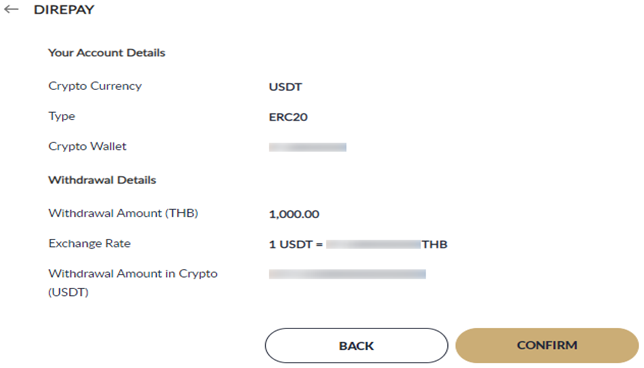Viewport: 644px width, 368px height.
Task: Click the blurred exchange rate value
Action: pyautogui.click(x=373, y=244)
